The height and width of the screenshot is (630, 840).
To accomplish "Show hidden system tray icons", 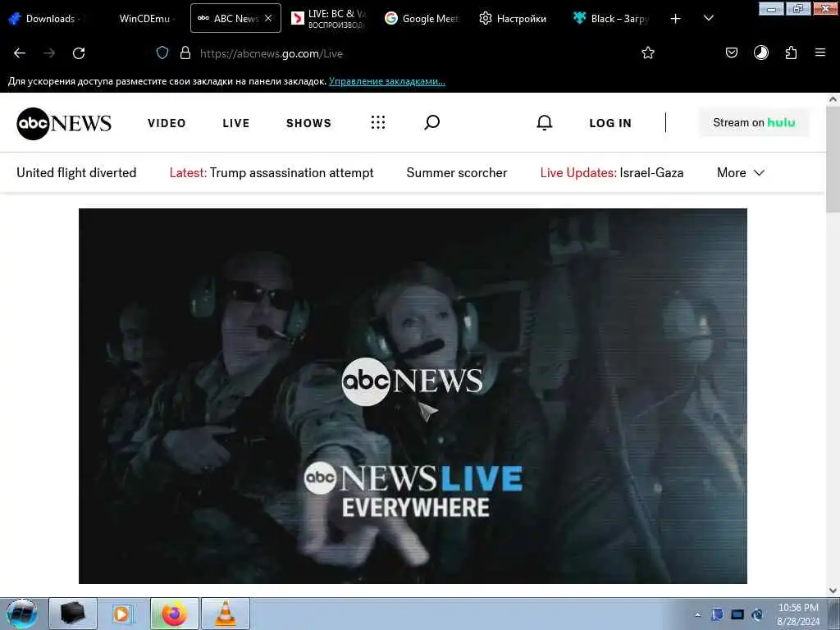I will [697, 615].
